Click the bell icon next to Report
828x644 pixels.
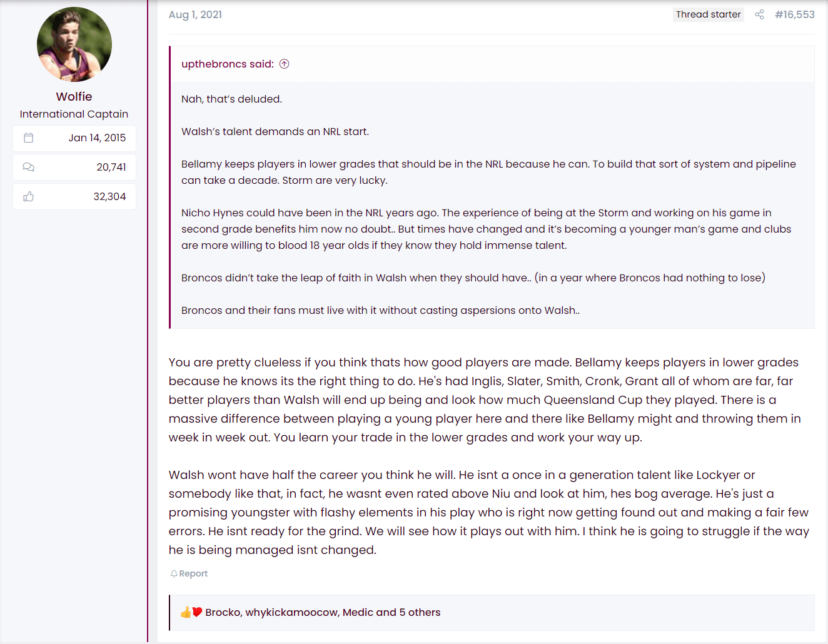174,573
